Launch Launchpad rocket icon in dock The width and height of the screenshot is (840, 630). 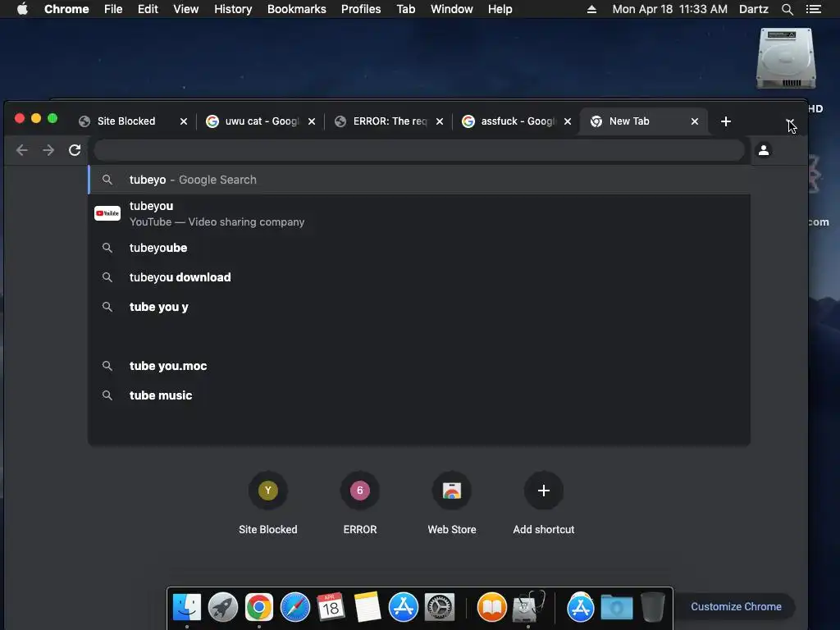pos(223,608)
